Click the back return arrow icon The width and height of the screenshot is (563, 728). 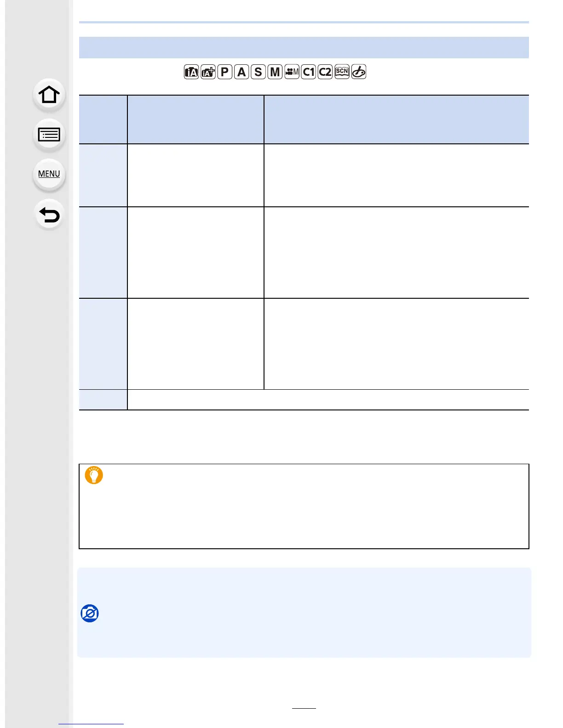(49, 215)
